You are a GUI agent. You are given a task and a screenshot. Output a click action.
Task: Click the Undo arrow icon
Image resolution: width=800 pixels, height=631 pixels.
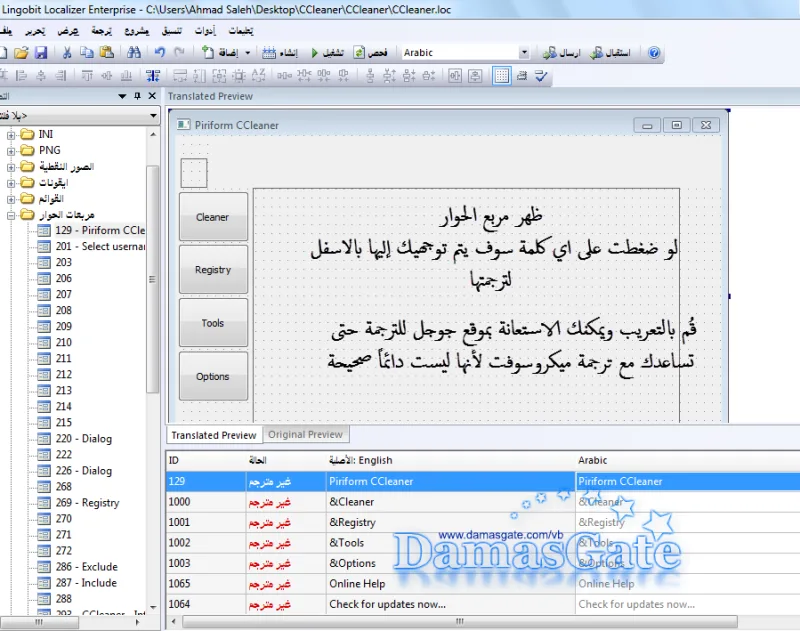[160, 53]
